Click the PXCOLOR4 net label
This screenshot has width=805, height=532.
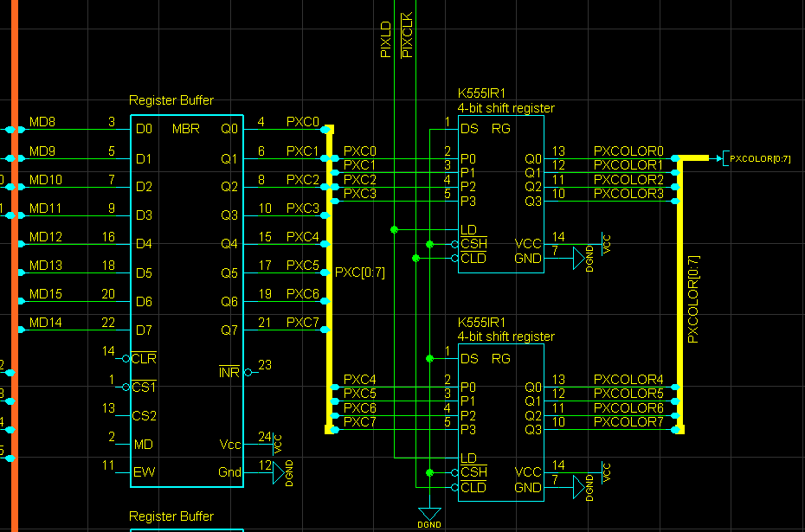pos(628,379)
